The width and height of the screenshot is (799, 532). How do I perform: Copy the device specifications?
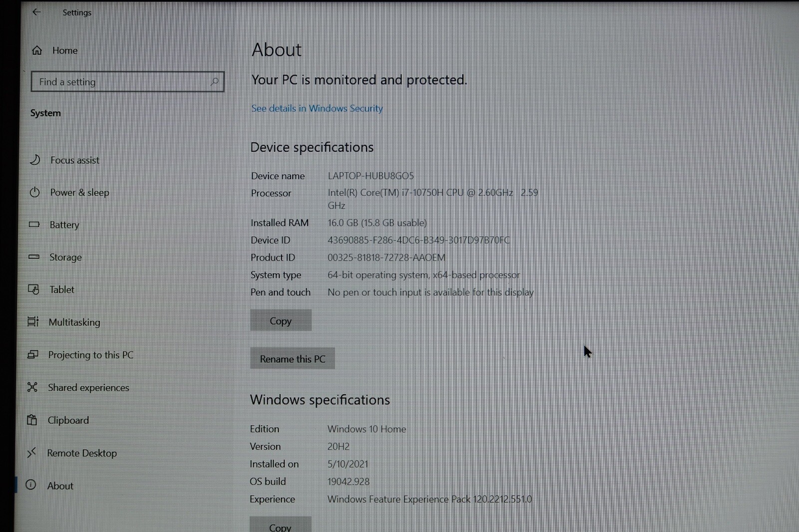281,320
